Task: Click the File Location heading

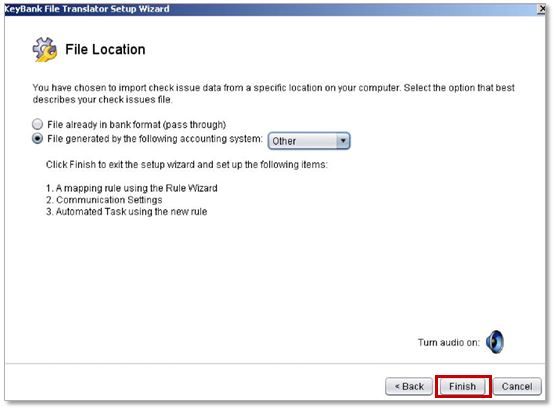Action: tap(105, 50)
